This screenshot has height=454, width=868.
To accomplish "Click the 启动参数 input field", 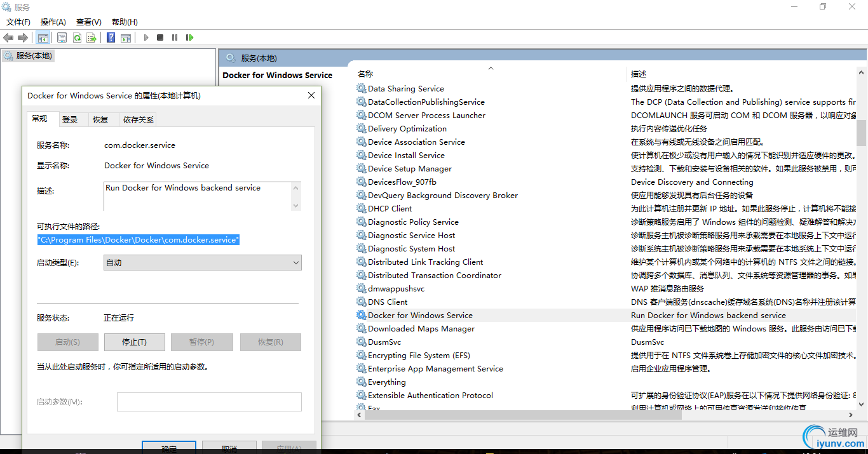I will (209, 402).
